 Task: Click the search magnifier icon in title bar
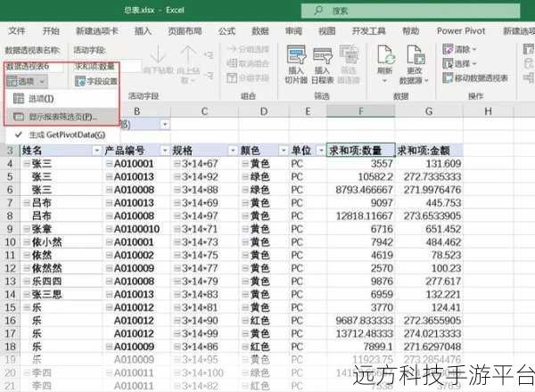tap(318, 11)
